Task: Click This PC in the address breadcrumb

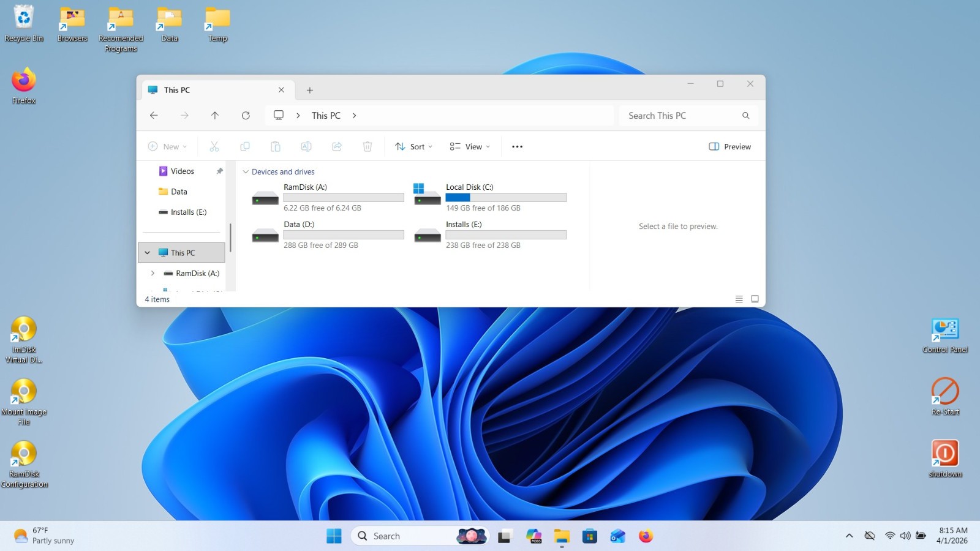Action: pyautogui.click(x=326, y=115)
